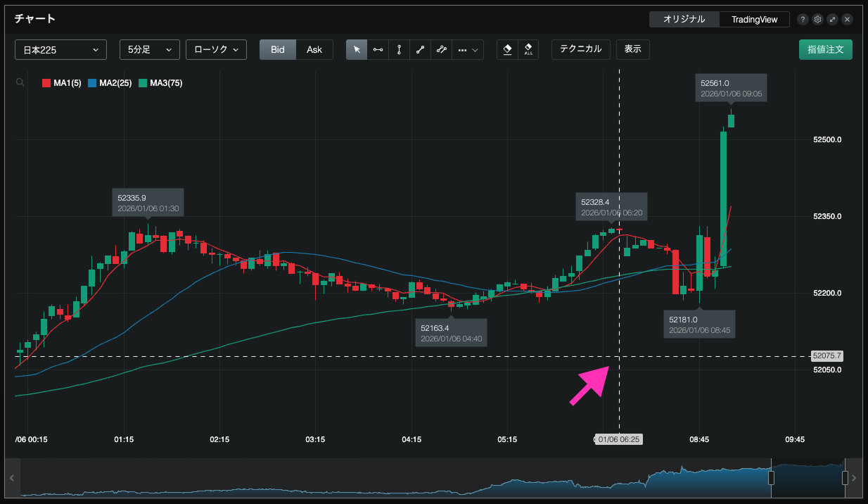The image size is (868, 504).
Task: Click the erase ALL drawings icon
Action: [x=528, y=50]
